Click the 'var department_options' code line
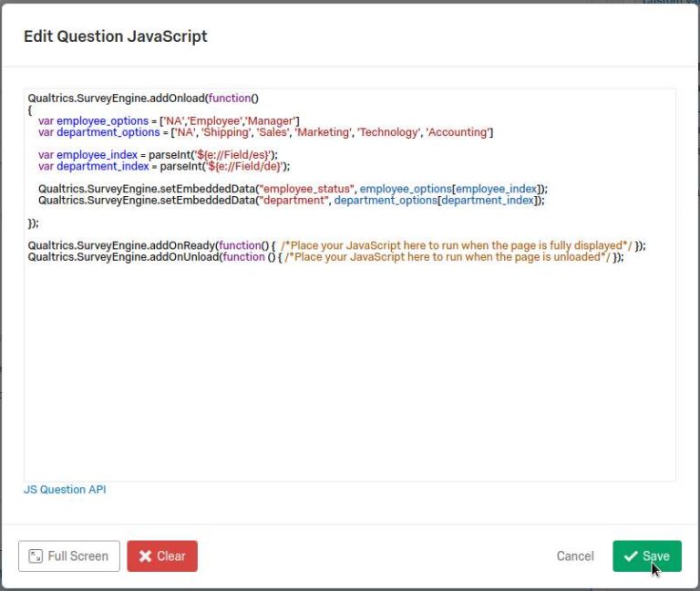The image size is (700, 591). point(265,132)
